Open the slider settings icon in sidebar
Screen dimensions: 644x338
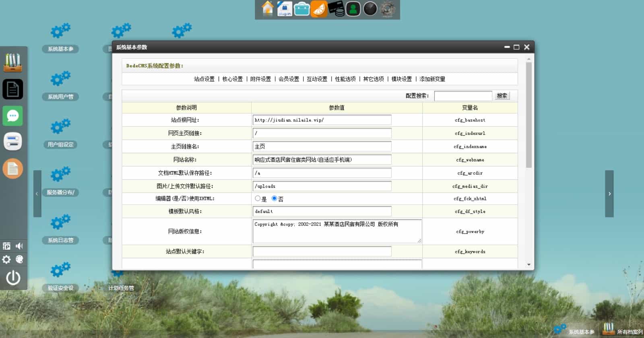(13, 142)
